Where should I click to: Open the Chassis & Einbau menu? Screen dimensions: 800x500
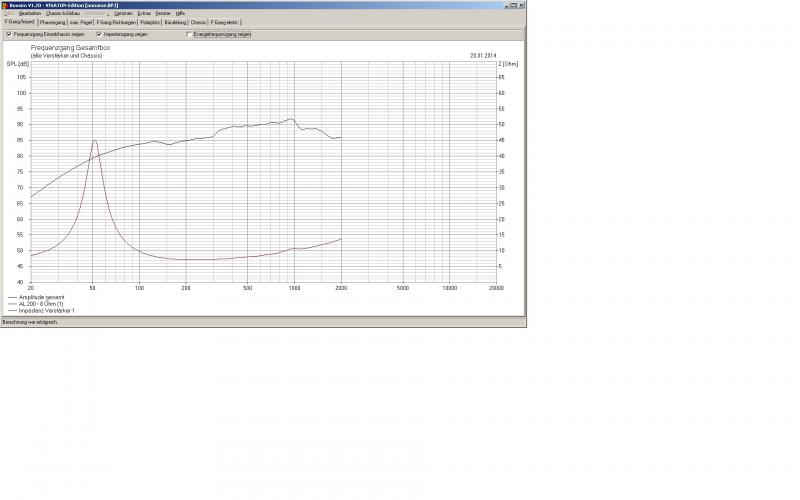coord(62,13)
